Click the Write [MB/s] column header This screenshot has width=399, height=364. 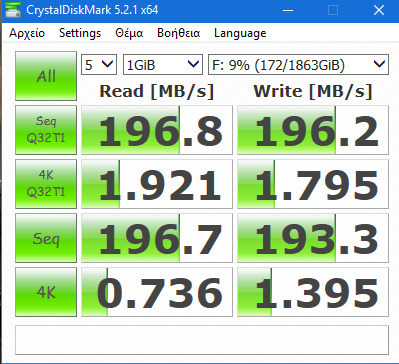pos(313,91)
